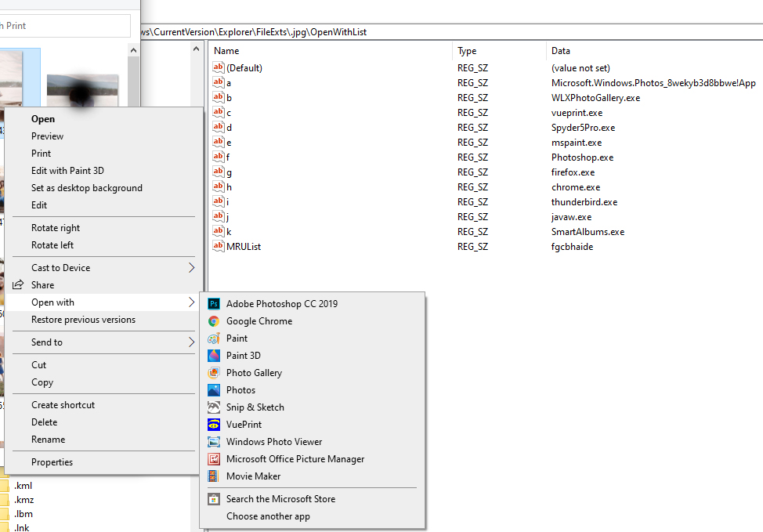Image resolution: width=763 pixels, height=532 pixels.
Task: Select Copy from the context menu
Action: (42, 382)
